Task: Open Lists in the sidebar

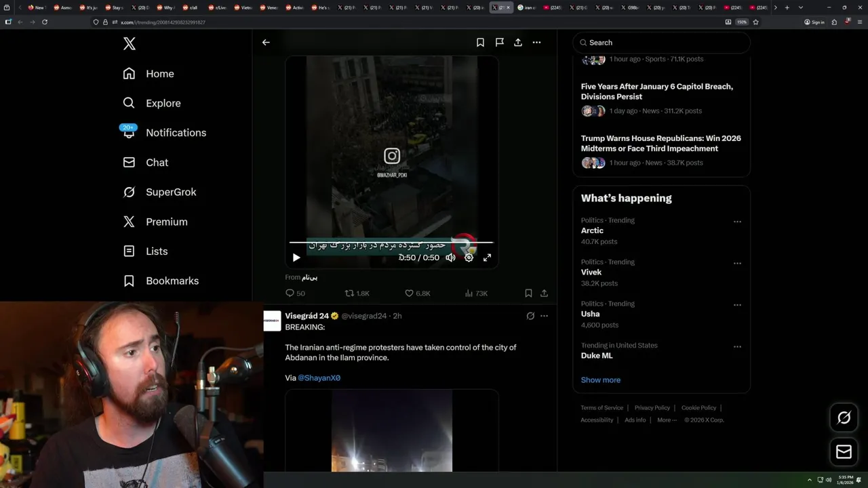Action: click(145, 251)
